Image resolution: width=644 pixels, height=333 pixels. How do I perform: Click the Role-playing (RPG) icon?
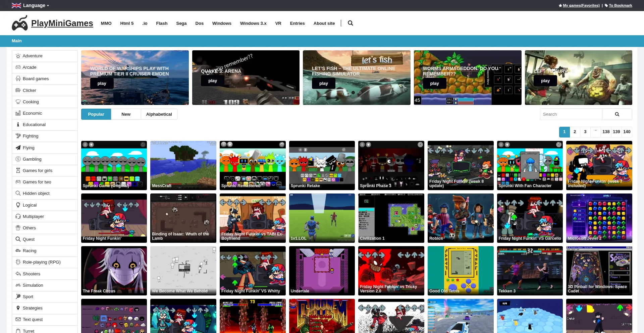click(18, 262)
